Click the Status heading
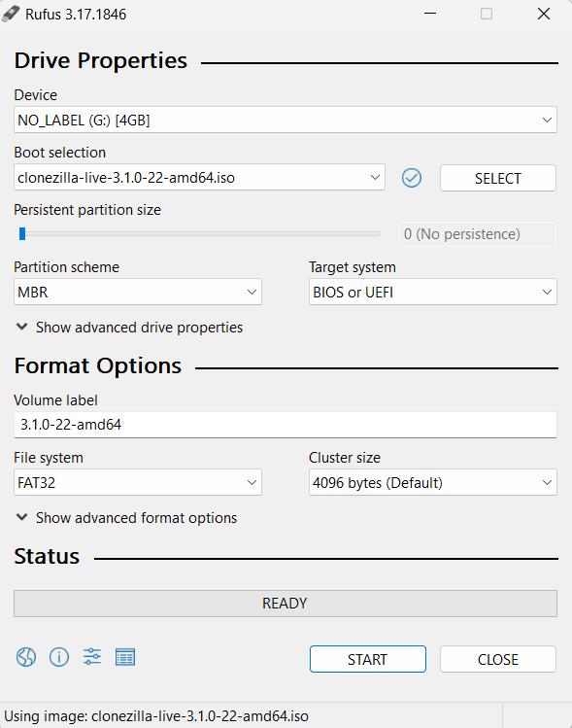Screen dimensions: 572x728 point(47,556)
